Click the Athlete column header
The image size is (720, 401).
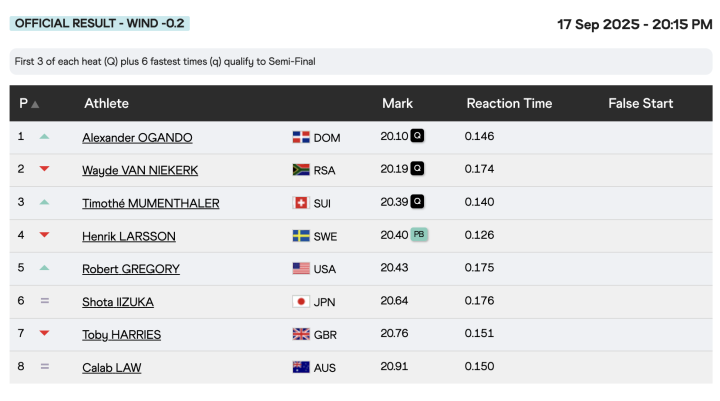tap(106, 103)
